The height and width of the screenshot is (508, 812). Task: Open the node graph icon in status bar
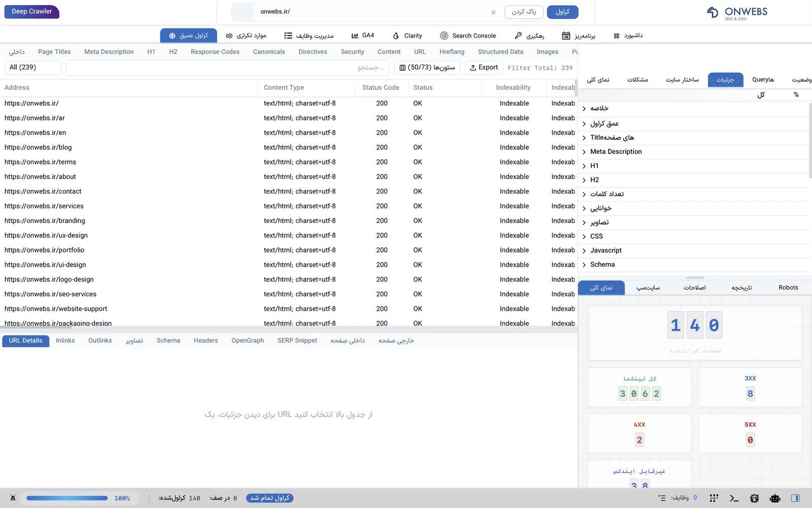[x=714, y=498]
